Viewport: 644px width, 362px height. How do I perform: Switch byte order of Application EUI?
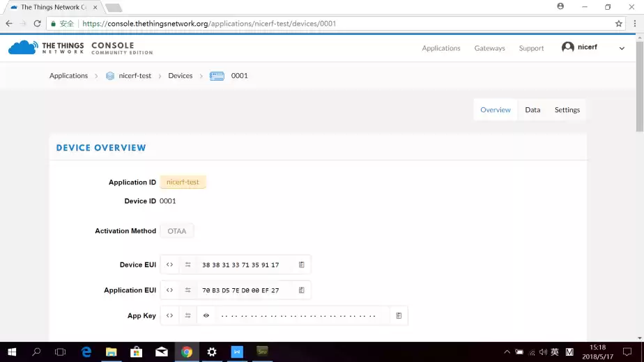pos(187,290)
